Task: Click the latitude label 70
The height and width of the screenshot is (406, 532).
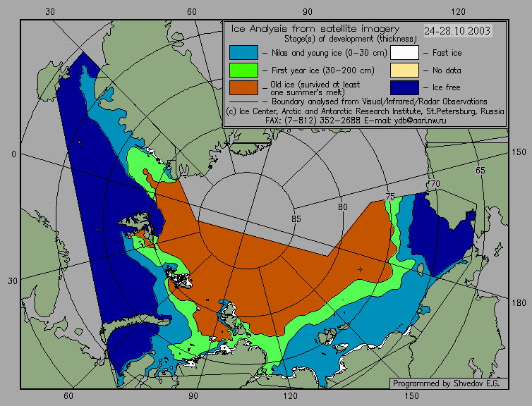Action: 435,184
